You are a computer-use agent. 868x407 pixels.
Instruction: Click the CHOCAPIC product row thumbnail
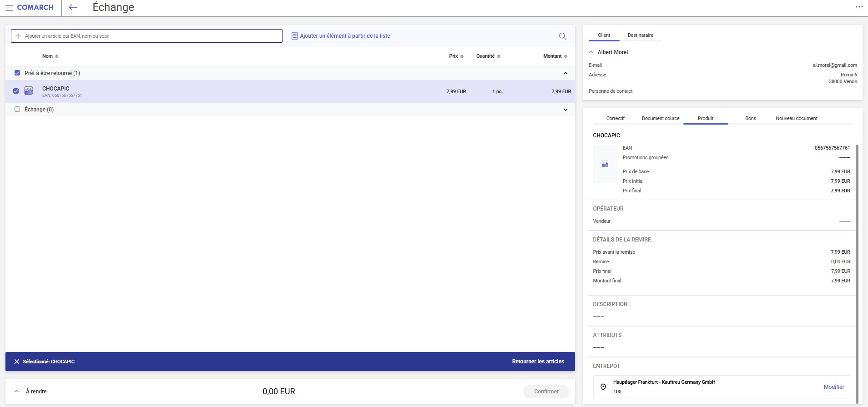[x=29, y=91]
